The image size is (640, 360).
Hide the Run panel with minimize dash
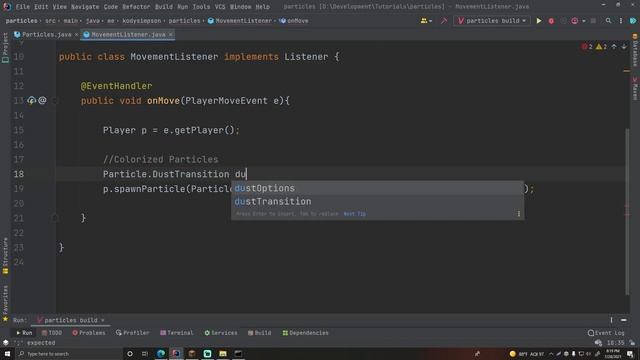(624, 320)
